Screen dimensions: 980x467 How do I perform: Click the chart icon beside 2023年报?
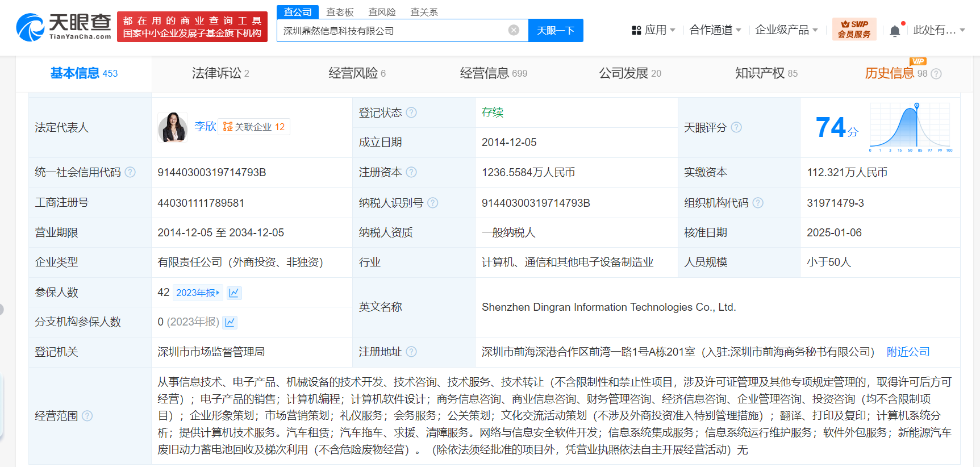(x=234, y=293)
